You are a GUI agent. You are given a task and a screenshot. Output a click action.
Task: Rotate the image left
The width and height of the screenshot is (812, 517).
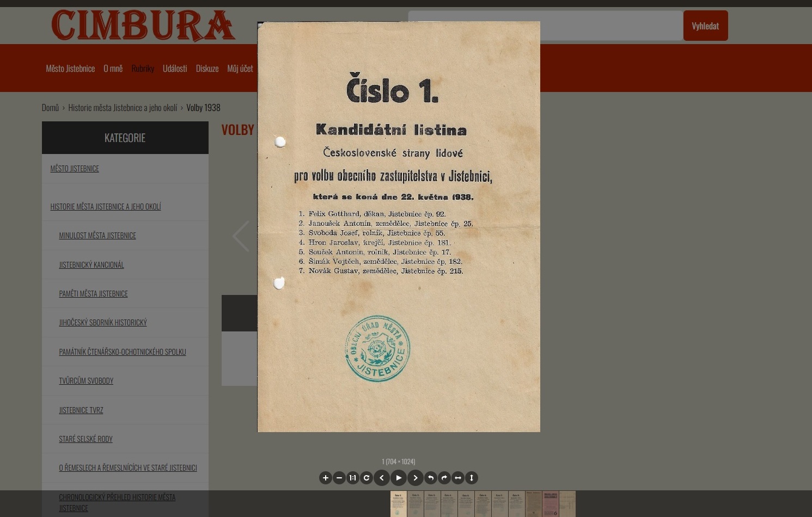431,478
